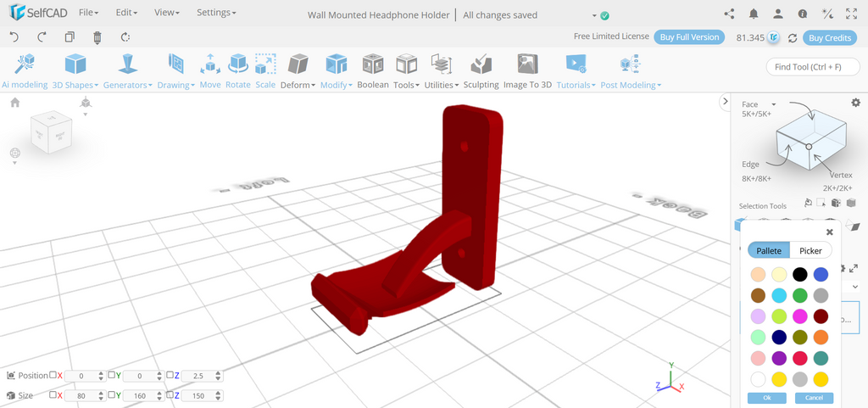The width and height of the screenshot is (868, 408).
Task: Pick the black color swatch
Action: pyautogui.click(x=800, y=274)
